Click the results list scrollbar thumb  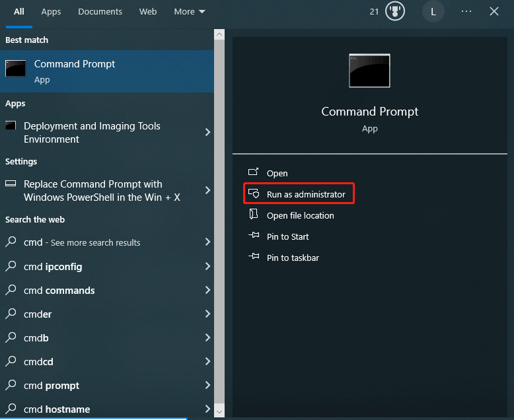219,223
